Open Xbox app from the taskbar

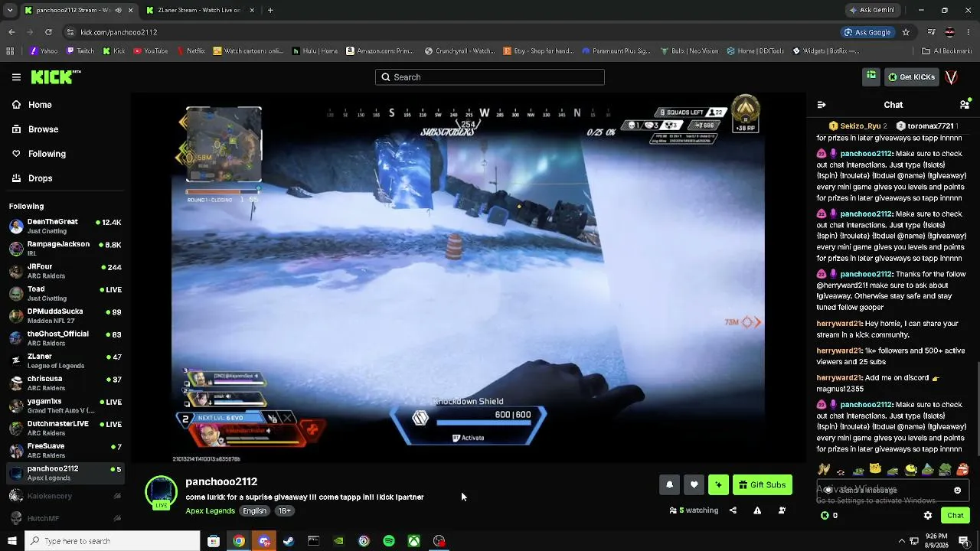pyautogui.click(x=413, y=541)
